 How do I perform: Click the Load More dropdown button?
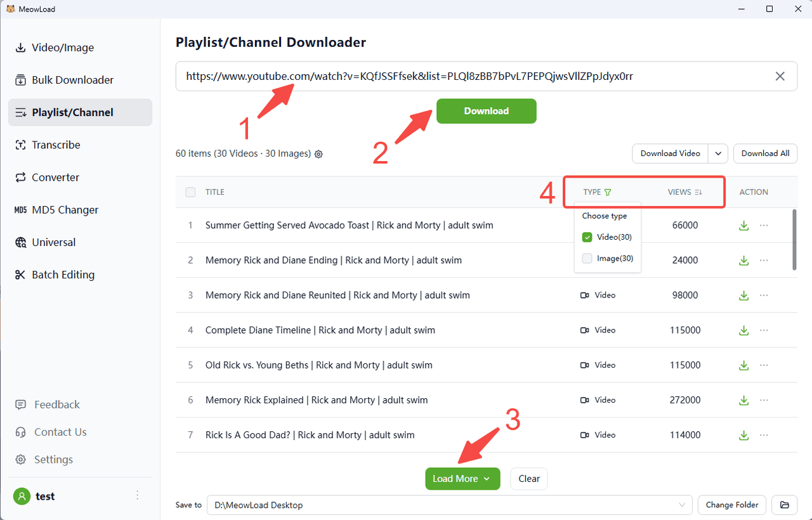[462, 479]
